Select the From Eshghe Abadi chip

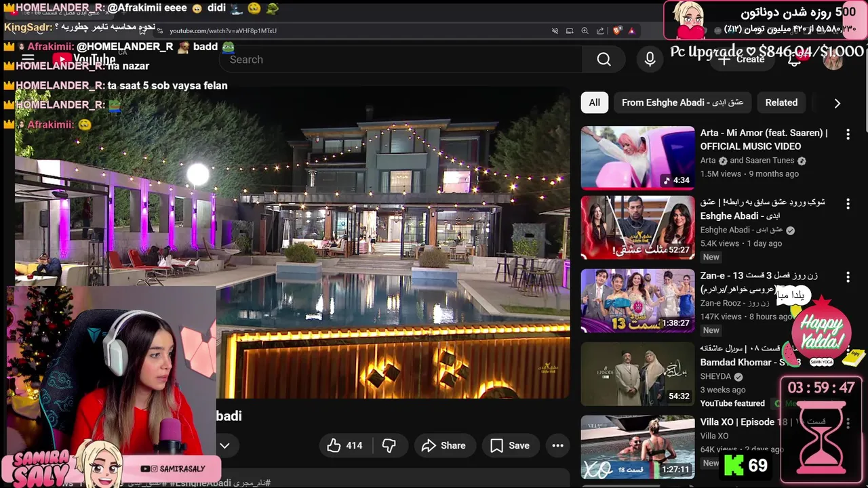tap(682, 102)
